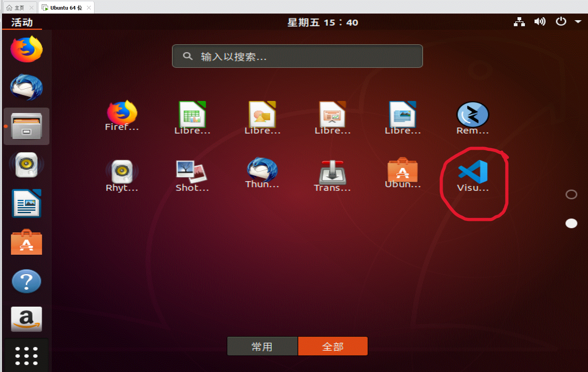Open LibreOffice Writer in the app grid
The height and width of the screenshot is (372, 588).
pos(402,118)
